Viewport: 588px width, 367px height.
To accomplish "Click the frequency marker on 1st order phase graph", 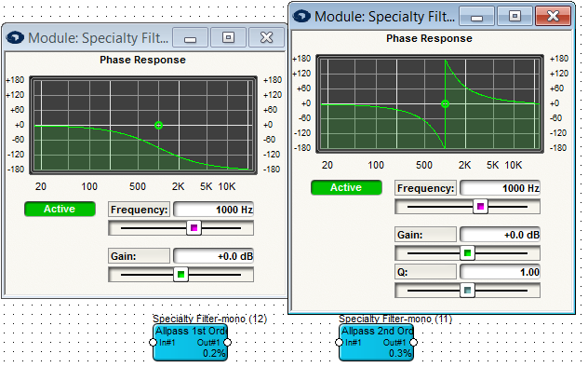I will tap(158, 126).
